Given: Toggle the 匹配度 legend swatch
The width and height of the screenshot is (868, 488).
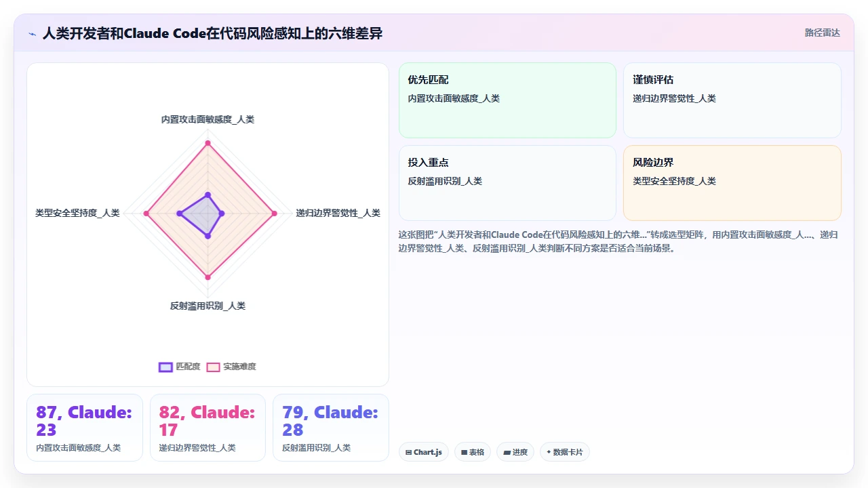Looking at the screenshot, I should coord(165,367).
